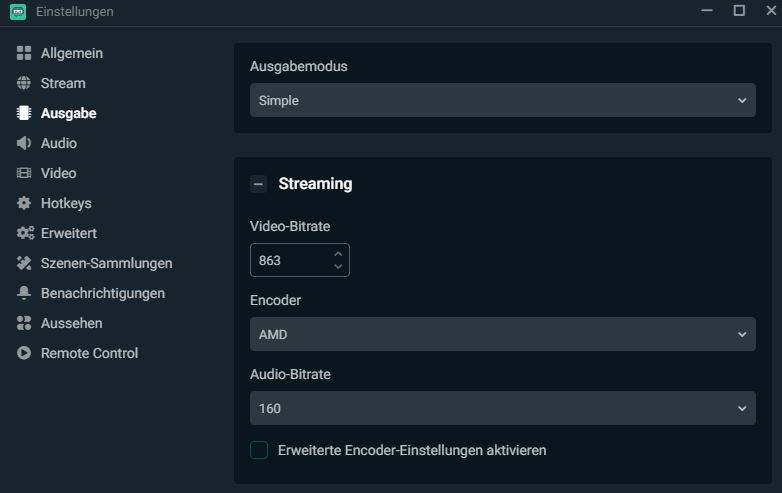Open the Szenen-Sammlungen settings tab
Viewport: 782px width, 493px height.
(106, 263)
